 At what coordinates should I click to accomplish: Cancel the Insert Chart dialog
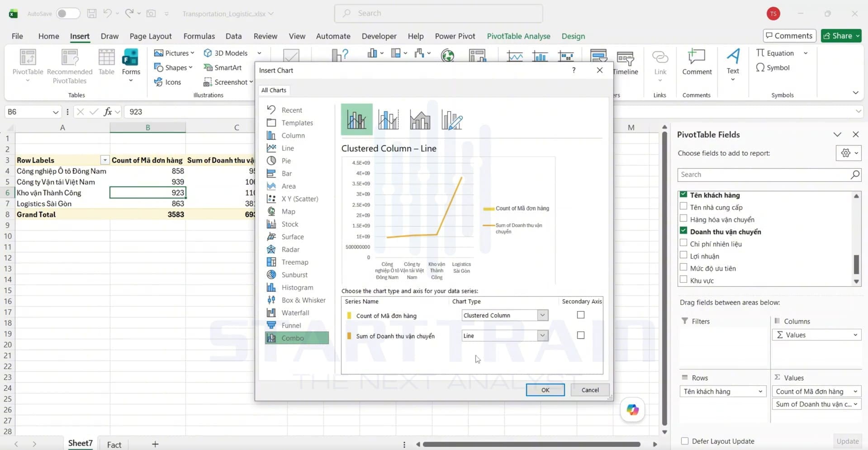[590, 390]
